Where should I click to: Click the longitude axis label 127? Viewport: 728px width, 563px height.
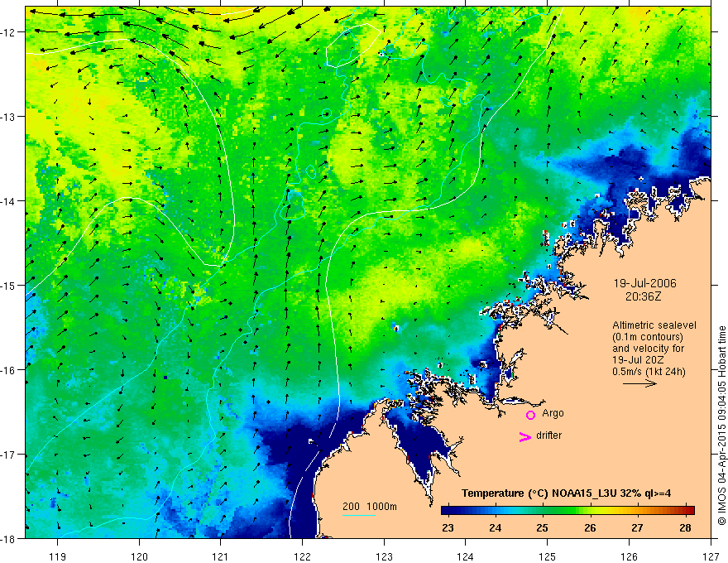[x=711, y=557]
